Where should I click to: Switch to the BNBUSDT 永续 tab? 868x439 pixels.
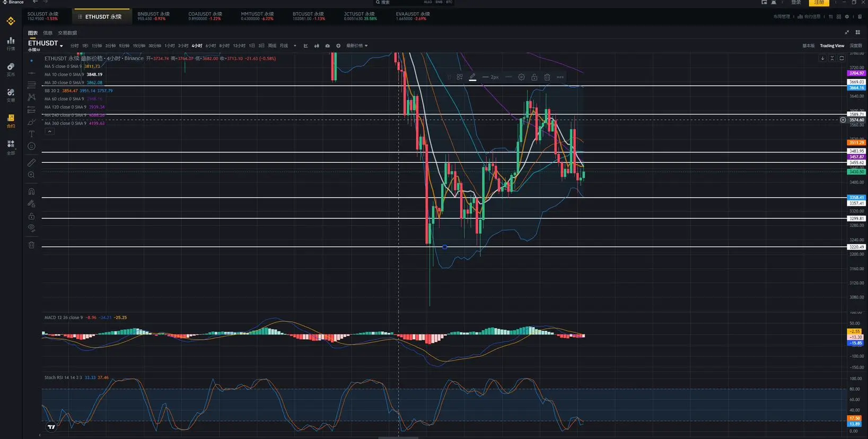[x=154, y=16]
